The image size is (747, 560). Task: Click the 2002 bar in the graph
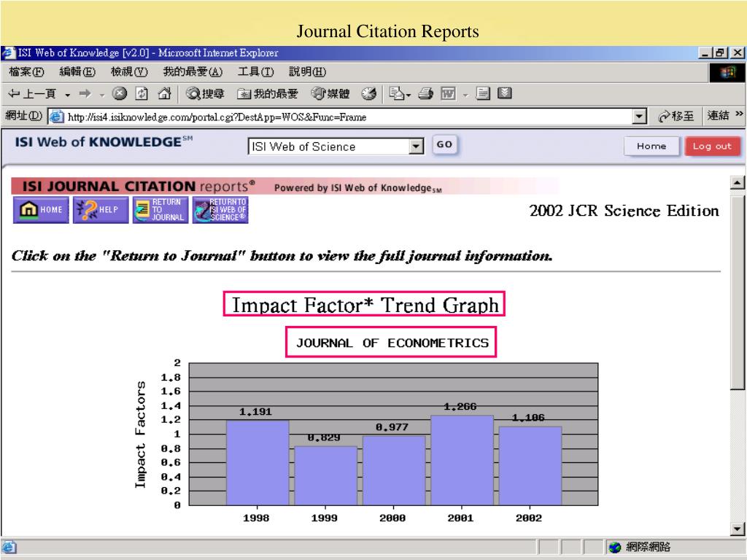(530, 466)
